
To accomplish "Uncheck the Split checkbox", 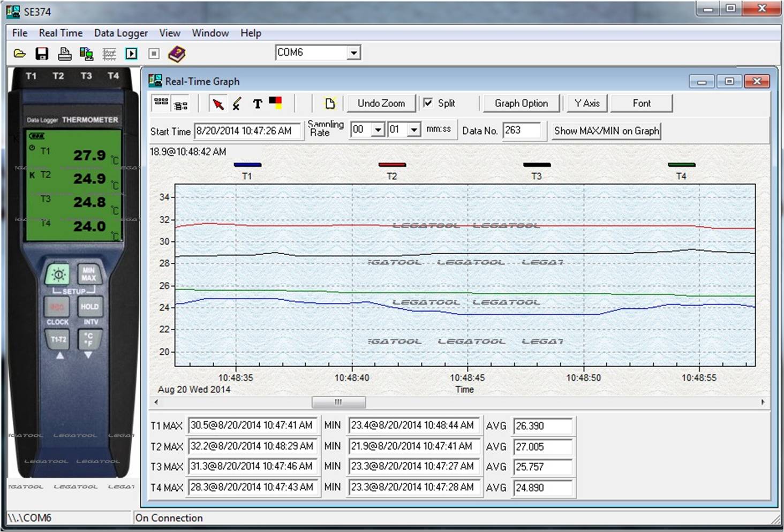I will (x=428, y=103).
